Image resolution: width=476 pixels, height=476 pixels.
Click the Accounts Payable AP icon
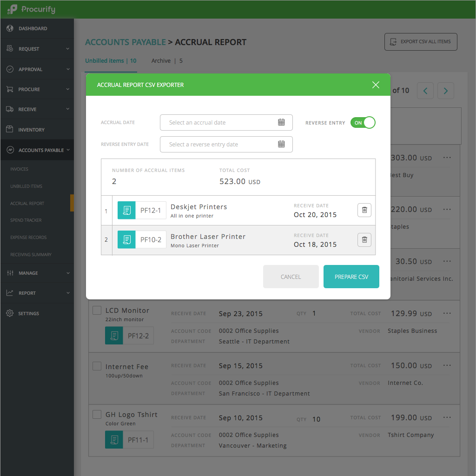coord(10,150)
